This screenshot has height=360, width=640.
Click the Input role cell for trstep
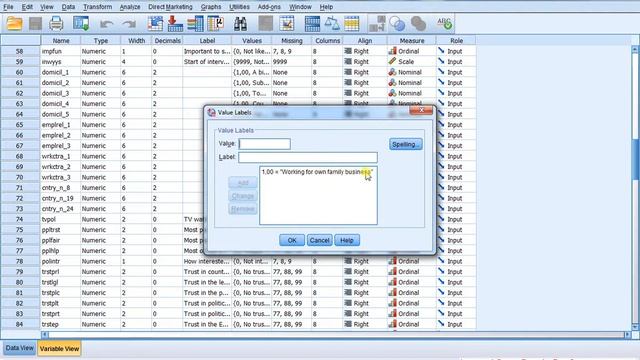(x=456, y=324)
